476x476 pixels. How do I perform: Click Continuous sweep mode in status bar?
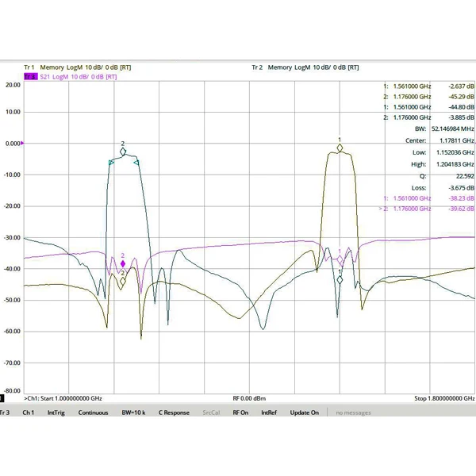point(93,413)
